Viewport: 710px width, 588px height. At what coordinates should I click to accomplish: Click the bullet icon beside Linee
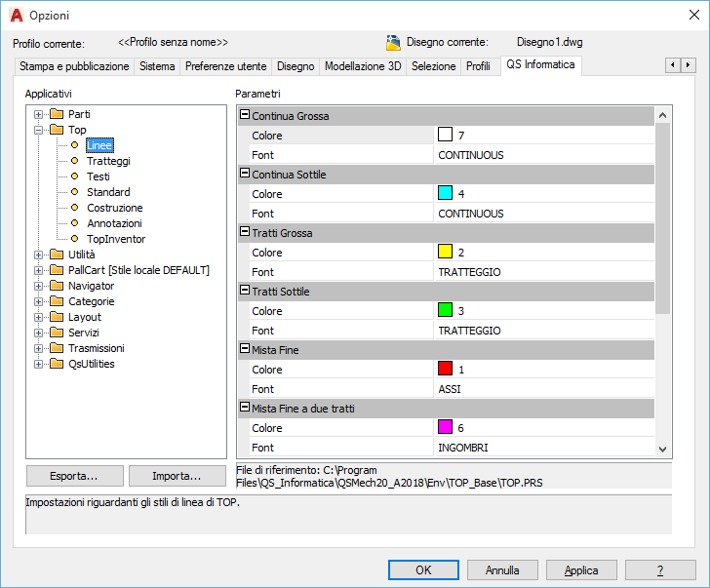[75, 145]
